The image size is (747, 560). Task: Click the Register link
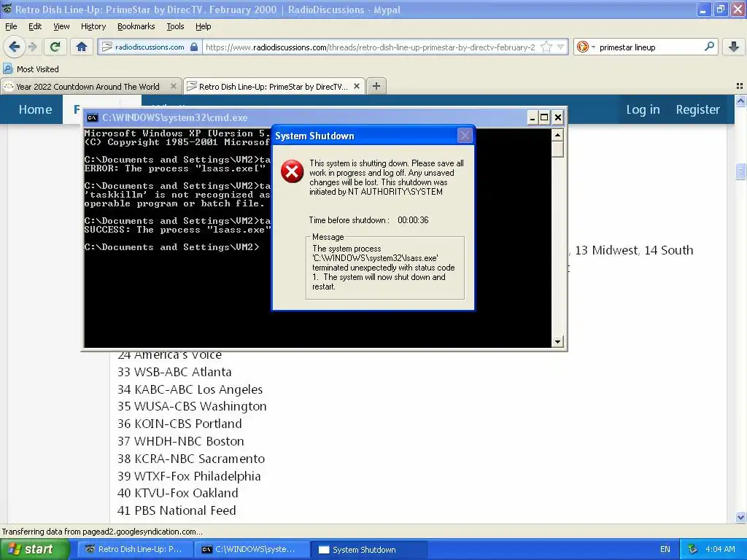697,109
